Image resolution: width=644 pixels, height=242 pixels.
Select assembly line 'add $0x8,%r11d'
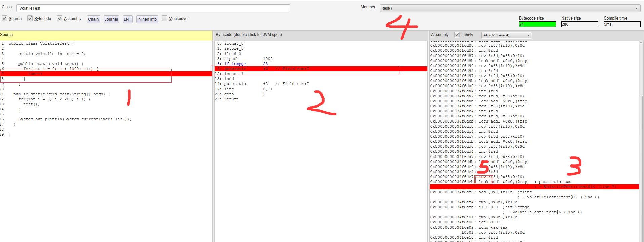tap(481, 192)
